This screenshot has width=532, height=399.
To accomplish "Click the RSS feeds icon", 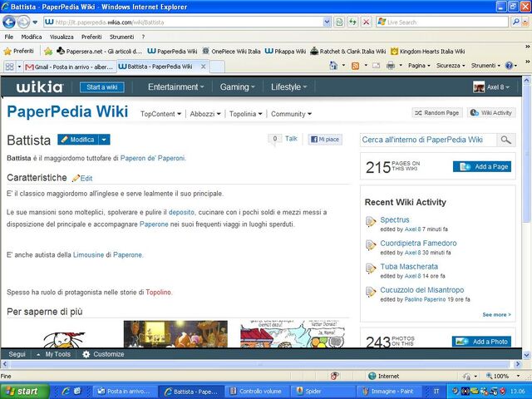I will tap(355, 66).
